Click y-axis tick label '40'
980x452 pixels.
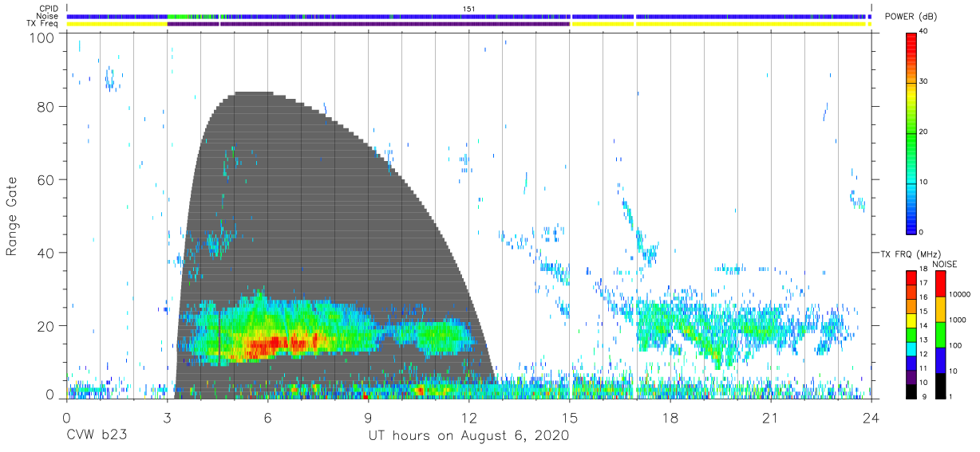click(45, 253)
